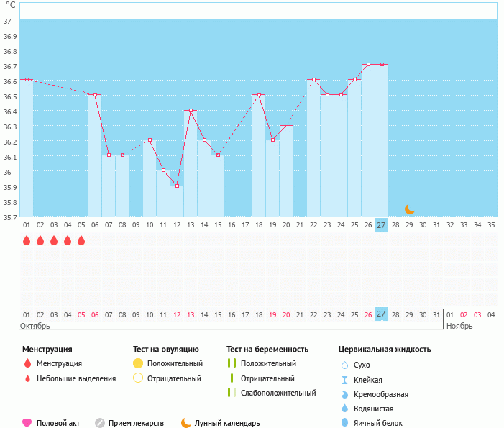
Task: Click the Лунный календарь moon legend icon
Action: (x=186, y=423)
